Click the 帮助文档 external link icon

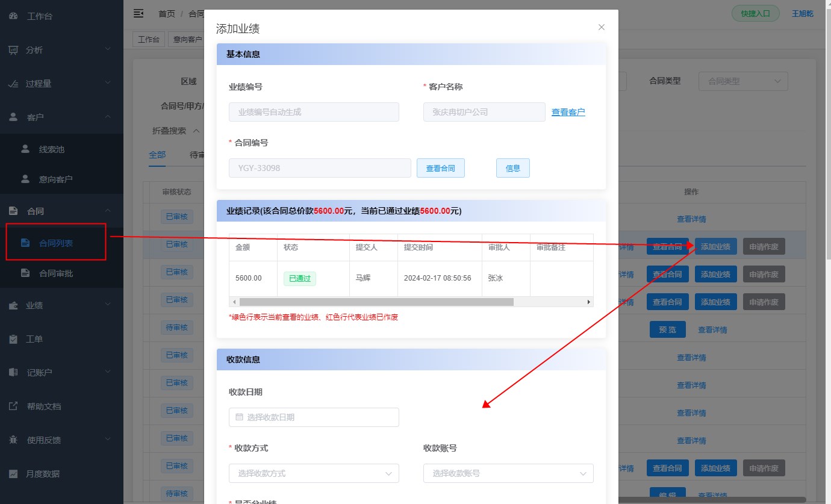coord(13,406)
